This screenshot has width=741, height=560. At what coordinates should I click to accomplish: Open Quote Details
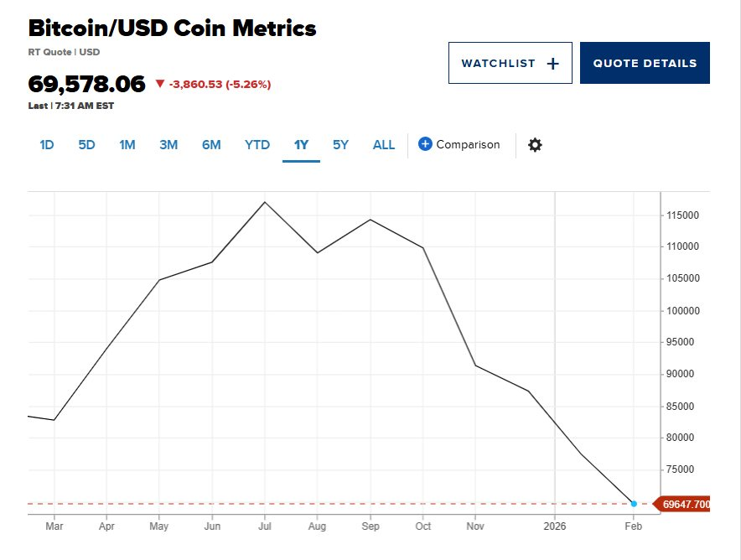645,63
